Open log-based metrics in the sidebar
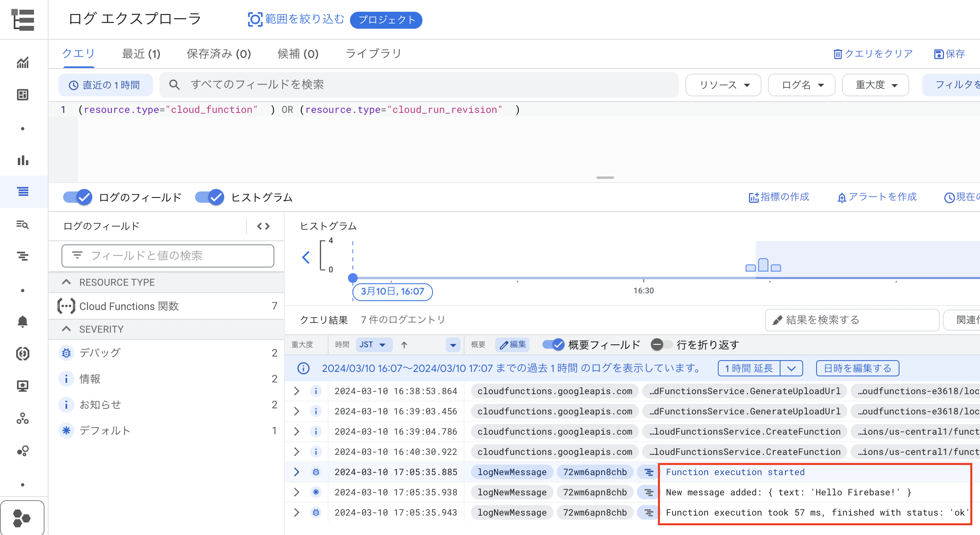The width and height of the screenshot is (980, 535). click(23, 161)
